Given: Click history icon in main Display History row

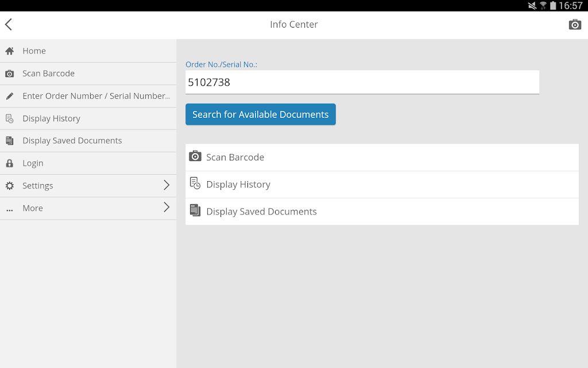Looking at the screenshot, I should click(195, 183).
